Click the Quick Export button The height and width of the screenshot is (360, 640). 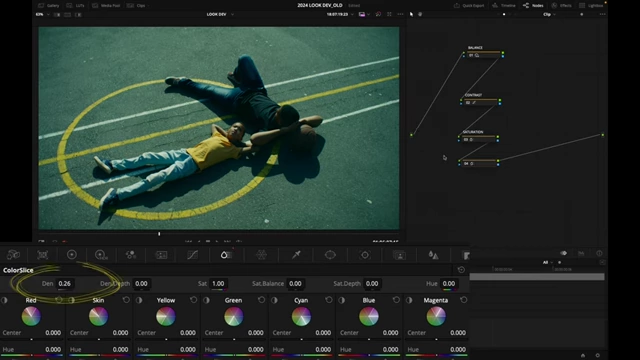(x=469, y=6)
